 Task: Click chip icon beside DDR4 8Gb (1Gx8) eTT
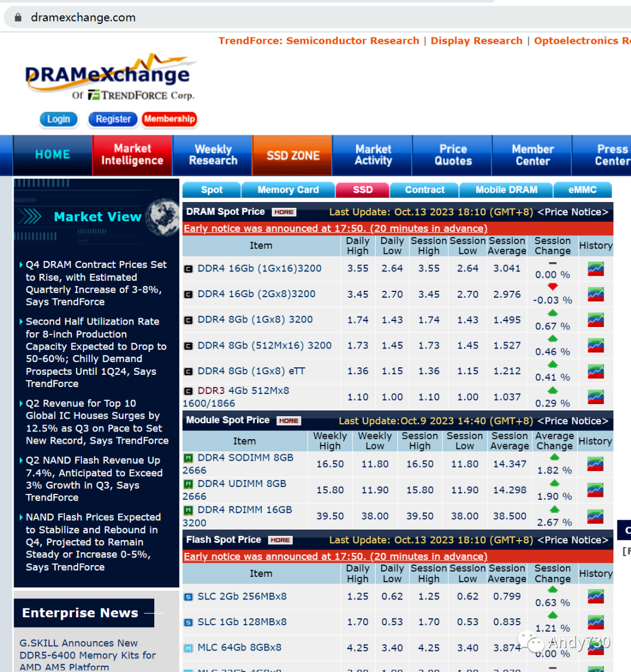point(188,371)
